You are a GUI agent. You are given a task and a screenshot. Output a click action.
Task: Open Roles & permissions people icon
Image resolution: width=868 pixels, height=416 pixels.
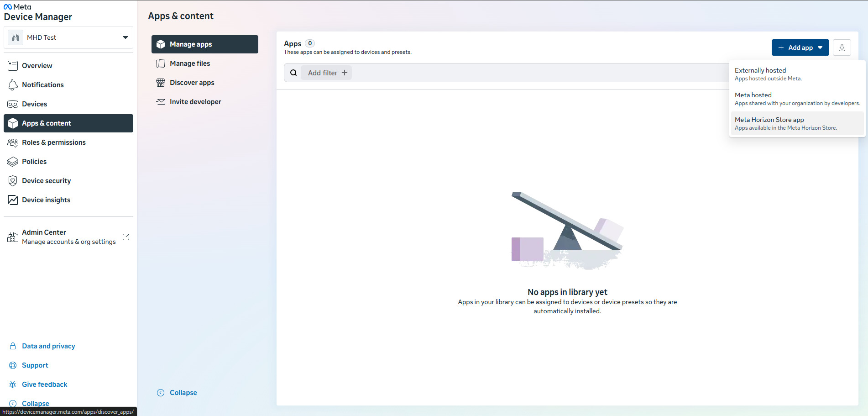coord(13,142)
